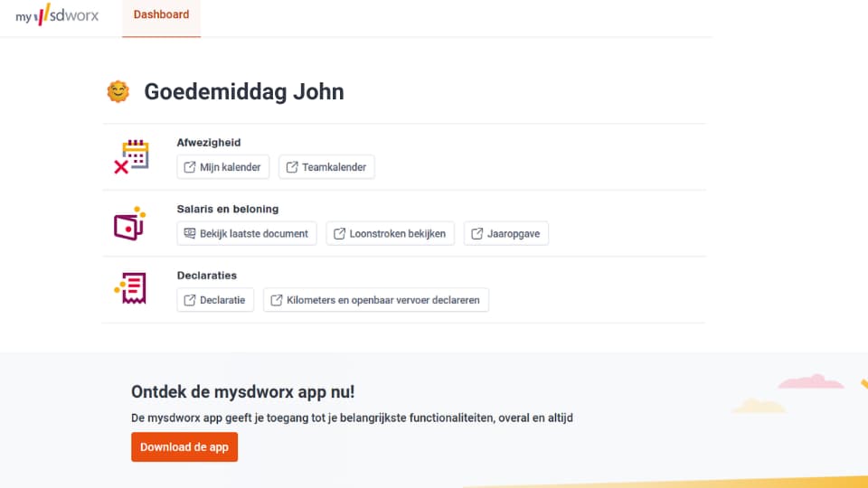The image size is (868, 488).
Task: Open the Dashboard tab
Action: coord(161,14)
